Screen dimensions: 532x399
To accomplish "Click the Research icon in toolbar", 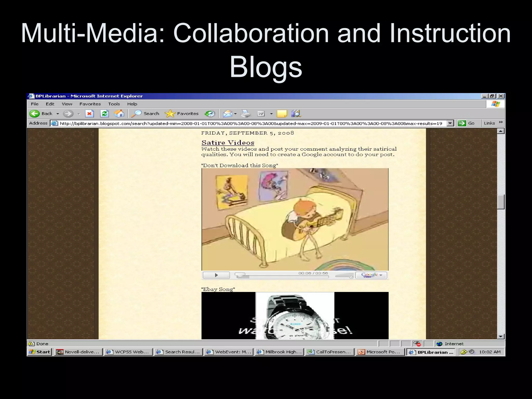I will (296, 114).
